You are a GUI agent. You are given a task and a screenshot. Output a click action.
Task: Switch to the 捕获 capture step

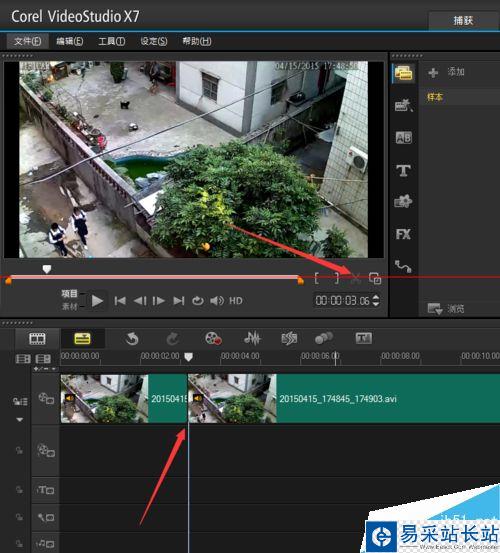[463, 20]
